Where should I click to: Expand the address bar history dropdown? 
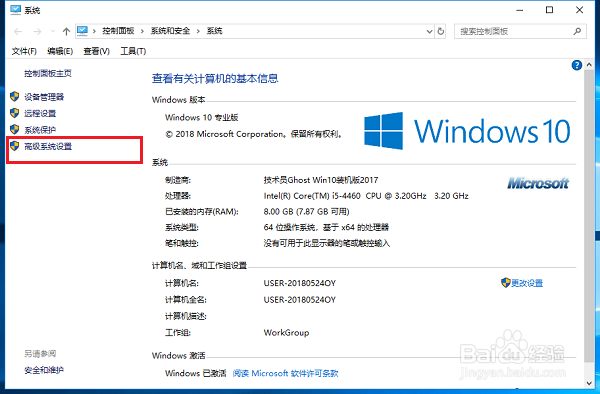coord(429,31)
